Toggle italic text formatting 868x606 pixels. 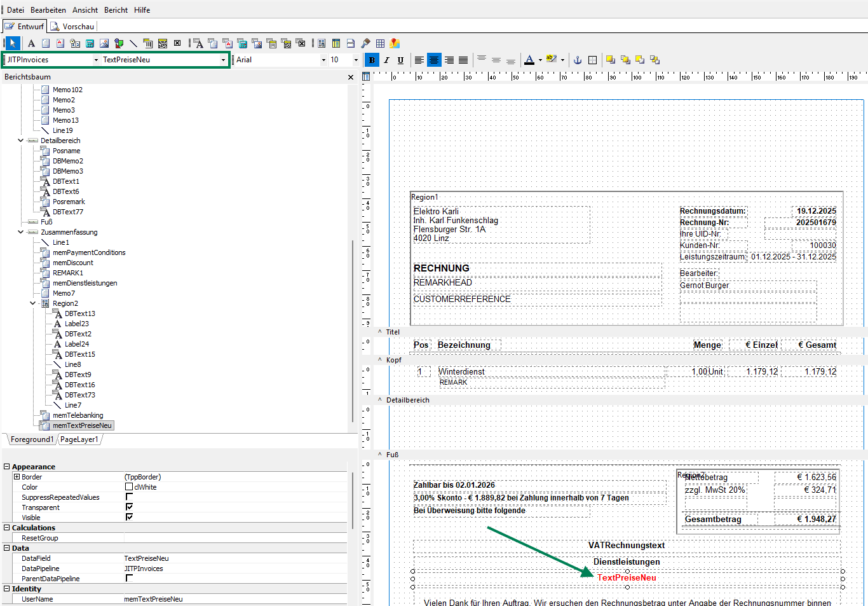[x=386, y=60]
